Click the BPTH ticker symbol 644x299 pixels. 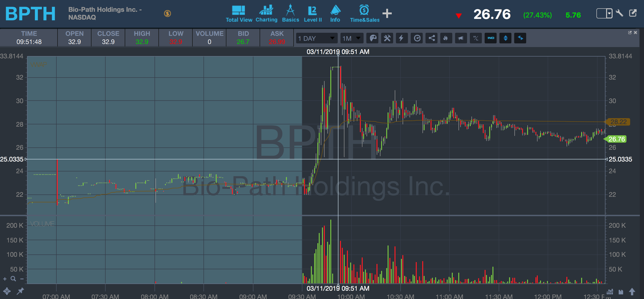pos(30,14)
